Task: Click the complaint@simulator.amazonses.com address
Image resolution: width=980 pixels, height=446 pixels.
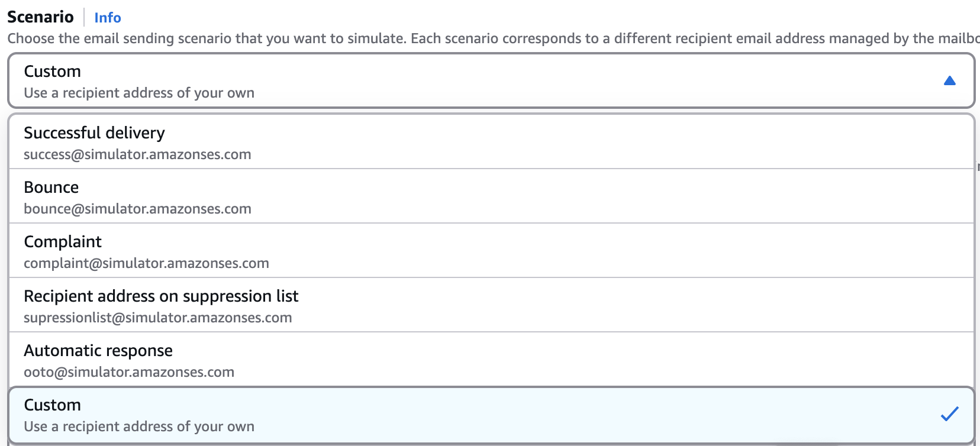Action: click(146, 263)
